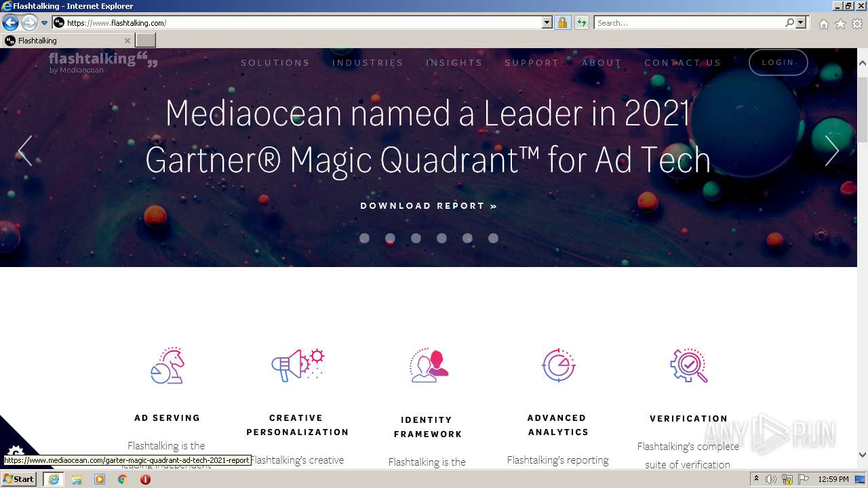Click the Refresh page icon
Screen dimensions: 868x488
(x=581, y=22)
